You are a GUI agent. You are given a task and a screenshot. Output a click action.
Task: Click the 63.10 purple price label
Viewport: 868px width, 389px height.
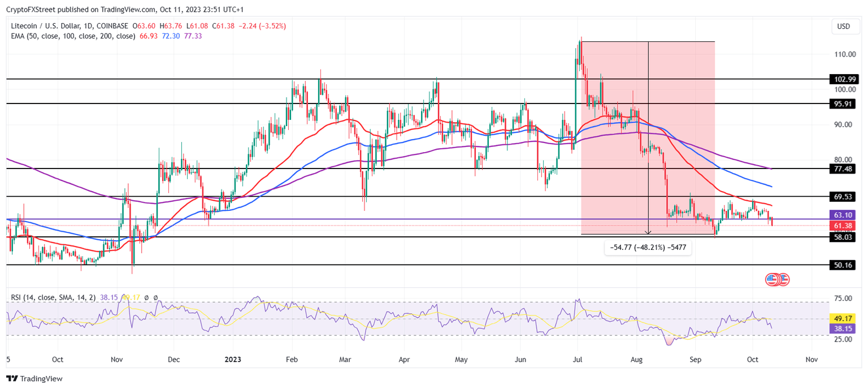(x=842, y=215)
